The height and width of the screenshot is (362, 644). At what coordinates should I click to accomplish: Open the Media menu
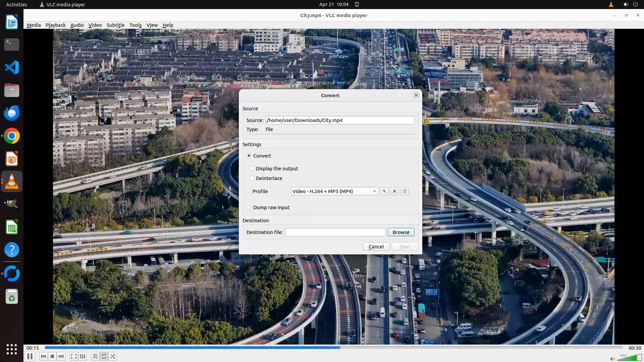(34, 25)
